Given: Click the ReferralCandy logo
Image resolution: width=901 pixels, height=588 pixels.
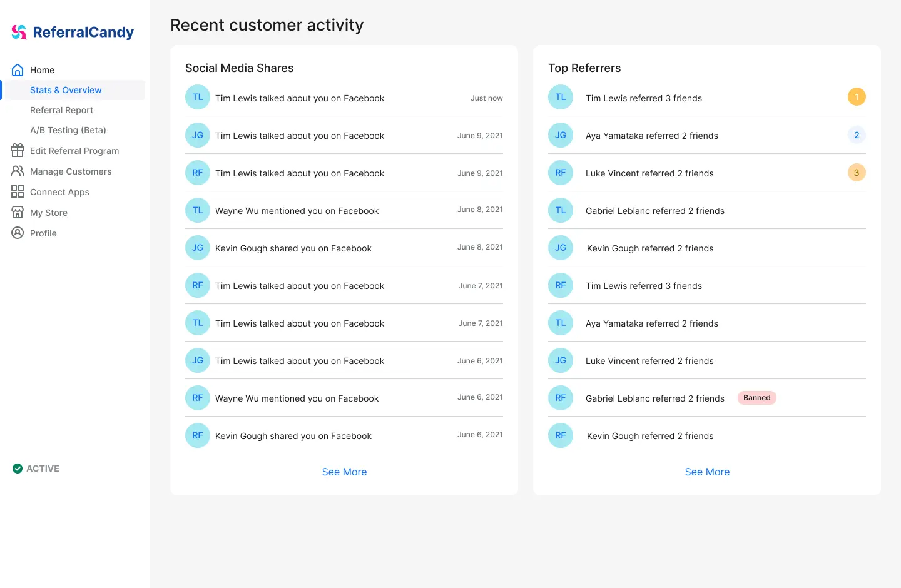Looking at the screenshot, I should 73,32.
